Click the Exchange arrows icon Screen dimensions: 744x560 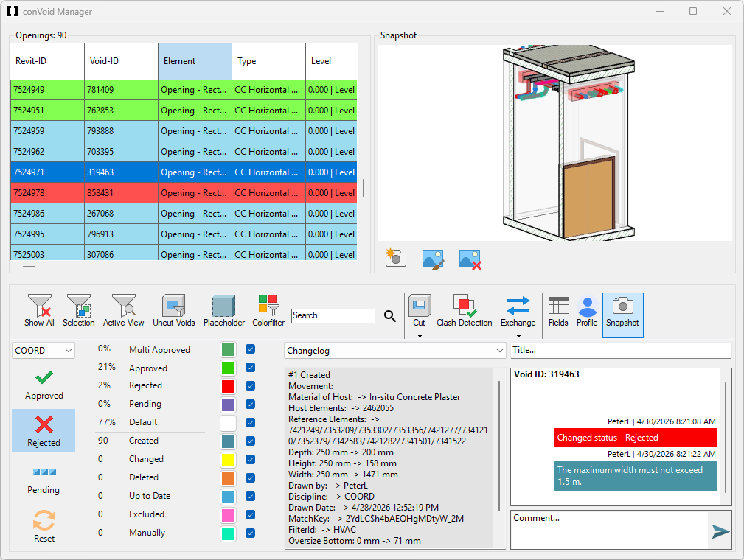518,306
